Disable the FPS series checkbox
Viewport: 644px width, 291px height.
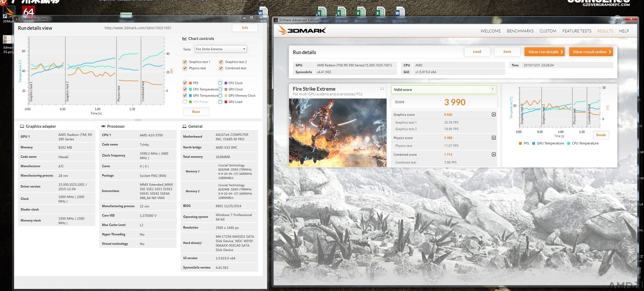tap(185, 83)
